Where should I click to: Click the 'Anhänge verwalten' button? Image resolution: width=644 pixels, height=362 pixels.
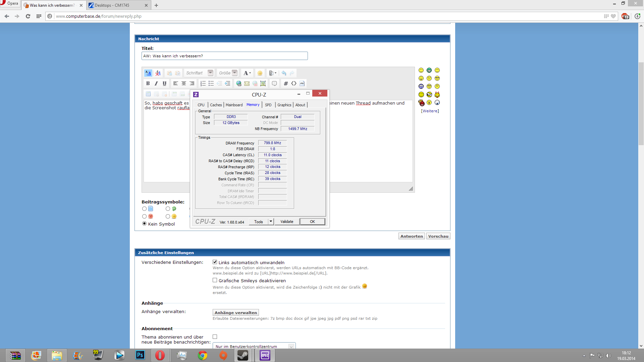(x=236, y=312)
